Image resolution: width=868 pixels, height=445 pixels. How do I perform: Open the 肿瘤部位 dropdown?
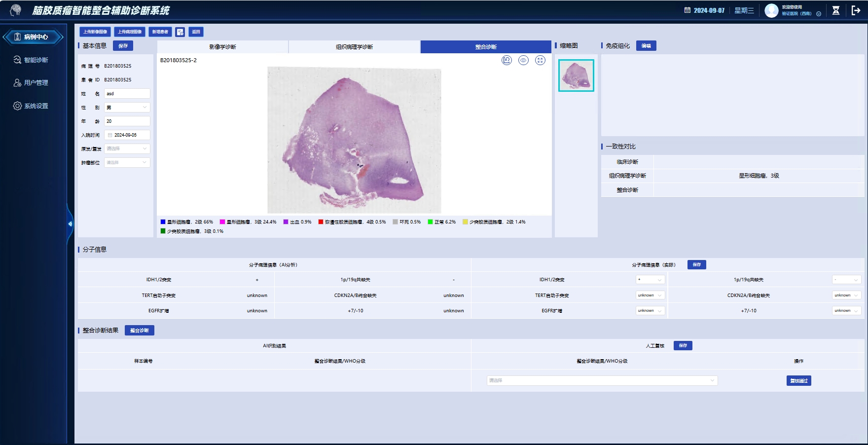[x=127, y=162]
